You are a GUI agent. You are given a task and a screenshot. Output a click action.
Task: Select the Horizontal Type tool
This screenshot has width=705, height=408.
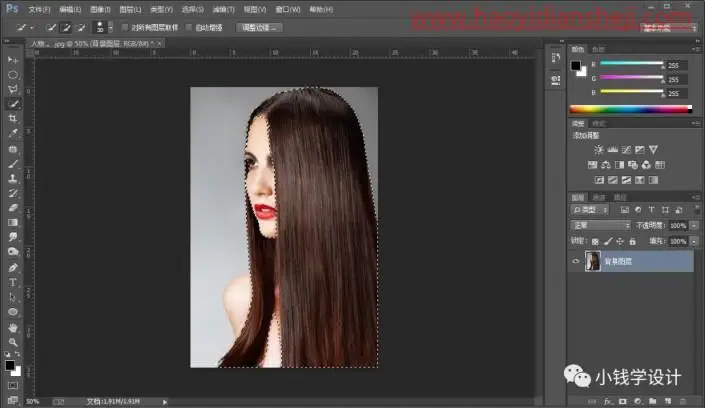pos(13,282)
